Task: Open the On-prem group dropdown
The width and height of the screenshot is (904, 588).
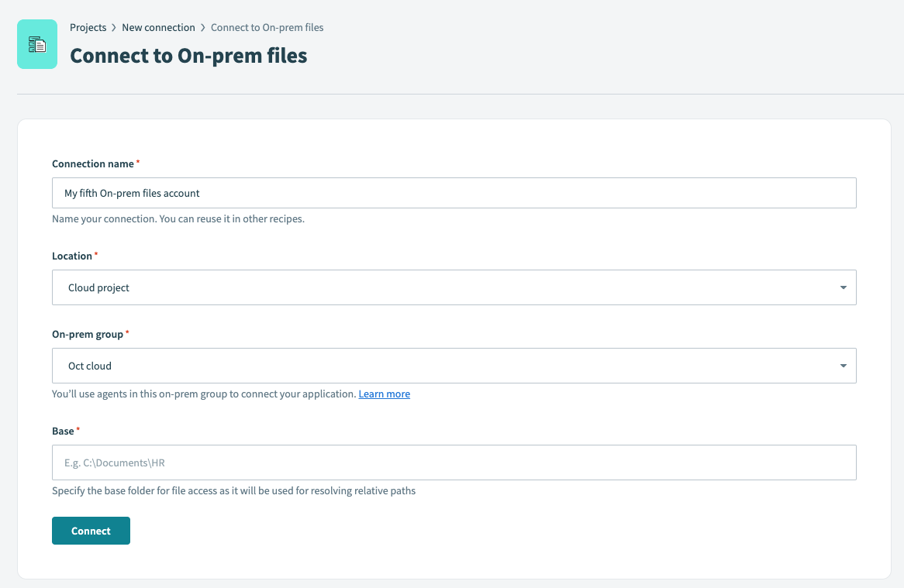Action: coord(454,365)
